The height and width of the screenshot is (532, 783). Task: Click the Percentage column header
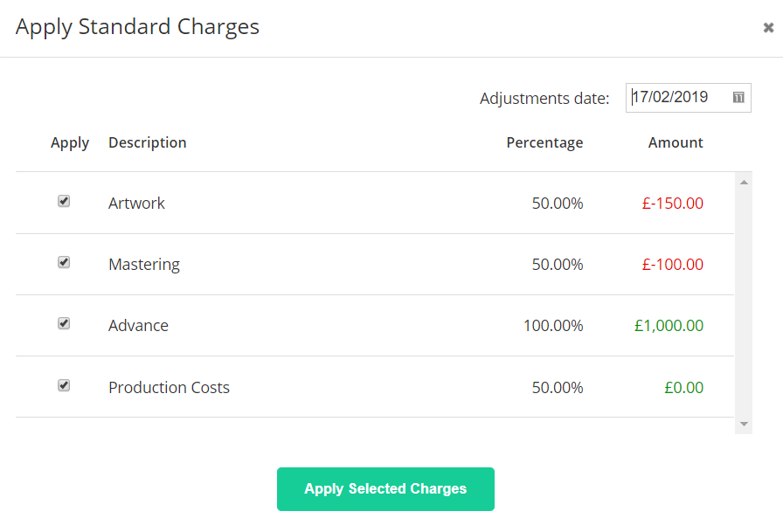pos(544,142)
